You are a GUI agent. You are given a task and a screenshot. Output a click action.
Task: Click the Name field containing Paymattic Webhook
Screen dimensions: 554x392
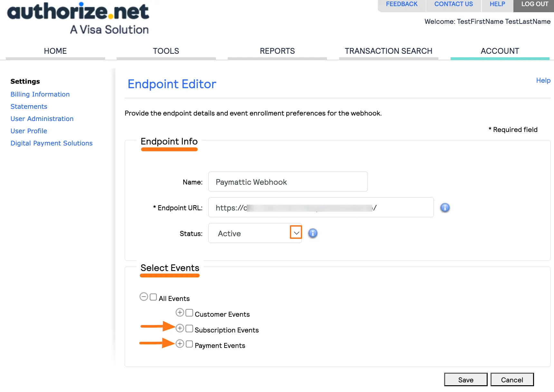coord(288,182)
